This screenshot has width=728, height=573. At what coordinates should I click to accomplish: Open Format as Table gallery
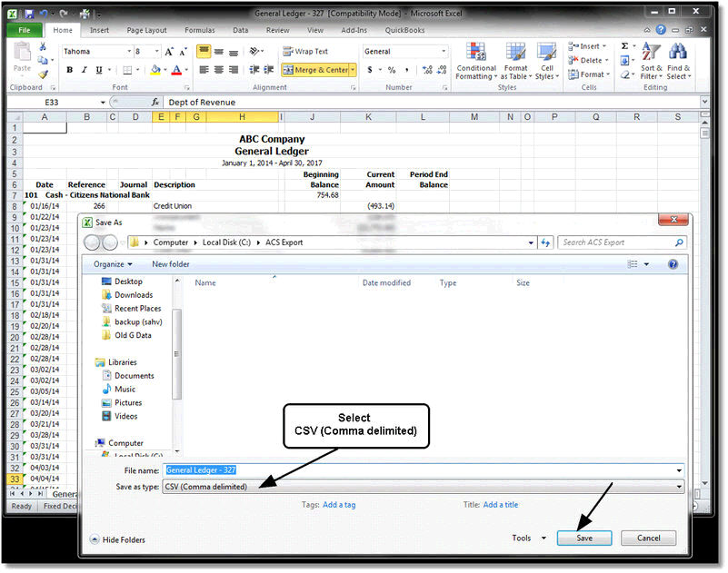[516, 61]
